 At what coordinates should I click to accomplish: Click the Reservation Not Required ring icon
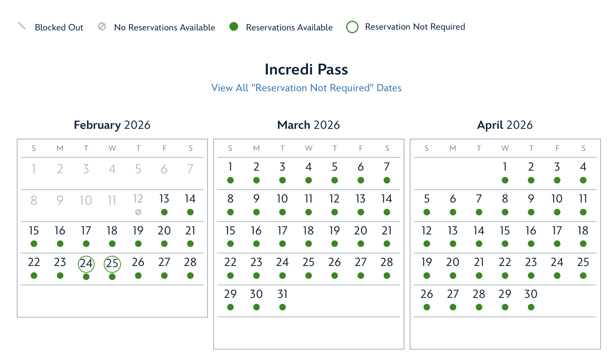[x=352, y=27]
